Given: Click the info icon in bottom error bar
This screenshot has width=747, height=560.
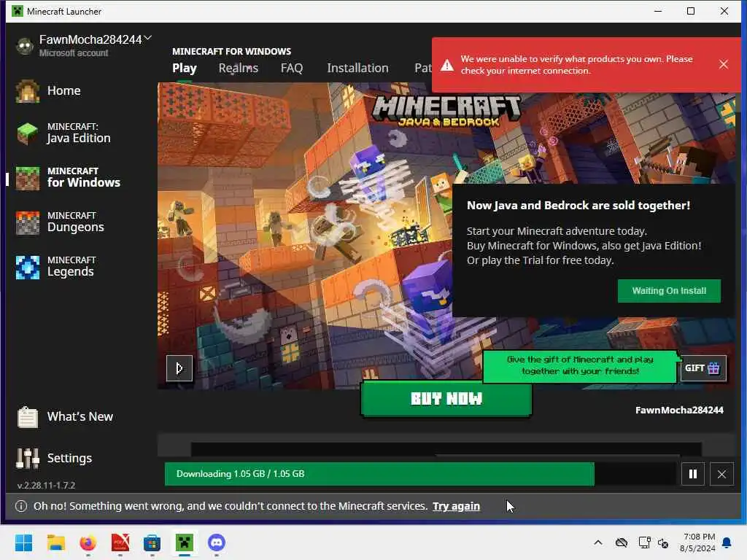Looking at the screenshot, I should point(21,506).
